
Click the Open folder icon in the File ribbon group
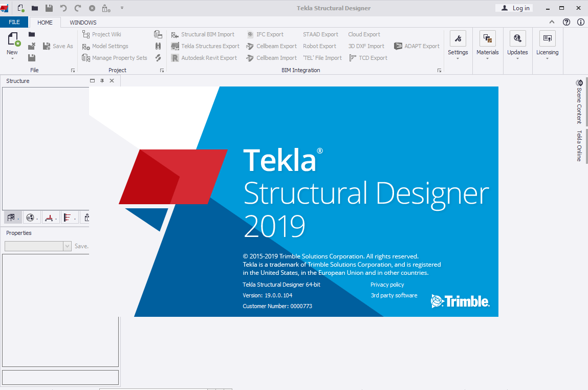[x=32, y=34]
